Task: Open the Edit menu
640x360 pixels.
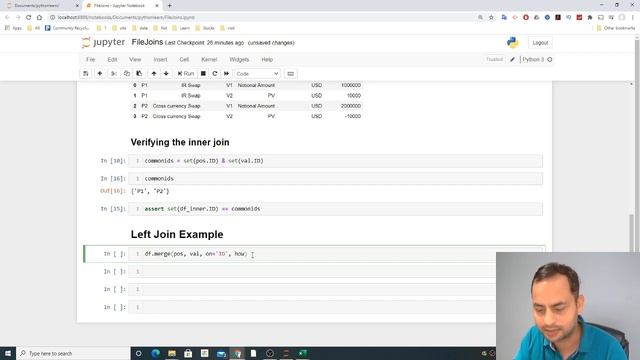Action: (x=112, y=60)
